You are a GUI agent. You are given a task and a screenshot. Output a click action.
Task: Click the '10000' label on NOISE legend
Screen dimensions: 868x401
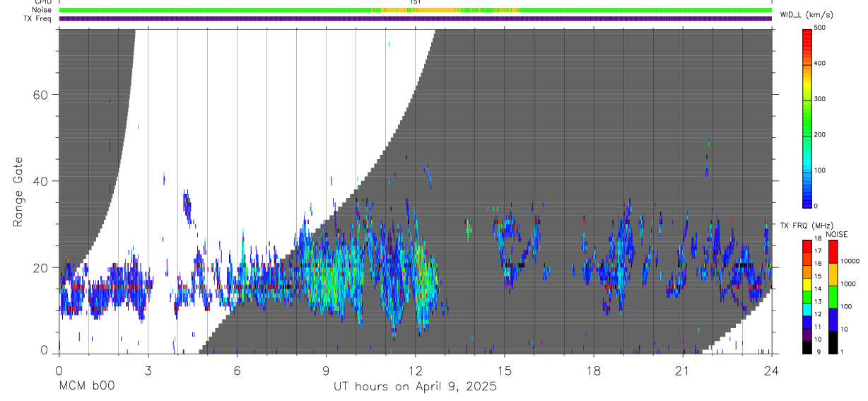[849, 261]
